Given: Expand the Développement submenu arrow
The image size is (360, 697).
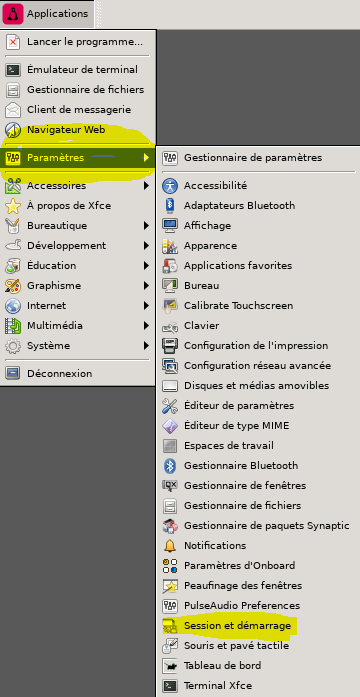Looking at the screenshot, I should coord(146,245).
